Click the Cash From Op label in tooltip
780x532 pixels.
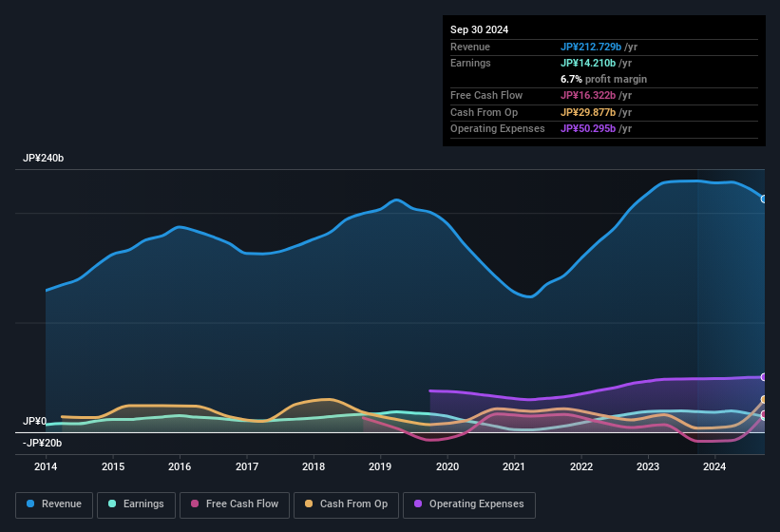pos(484,112)
